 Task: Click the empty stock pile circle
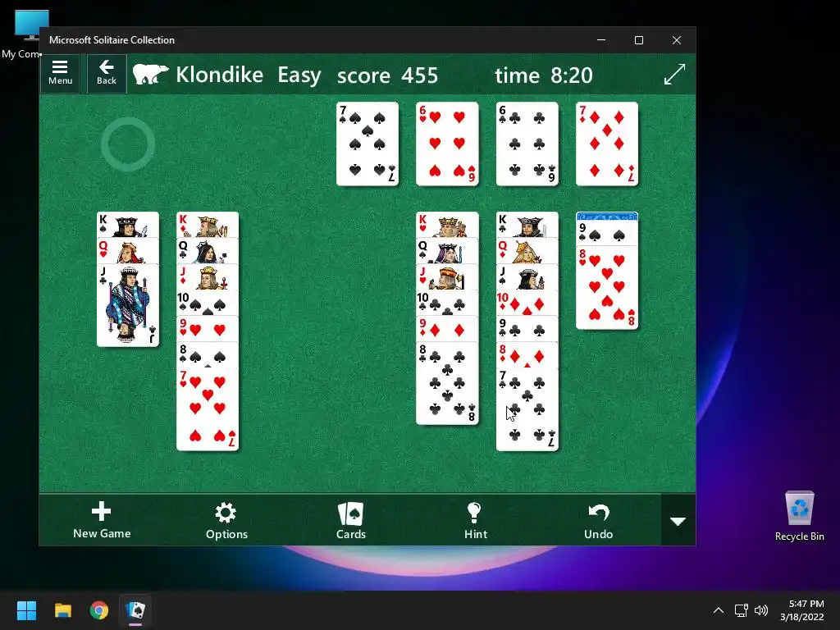128,144
